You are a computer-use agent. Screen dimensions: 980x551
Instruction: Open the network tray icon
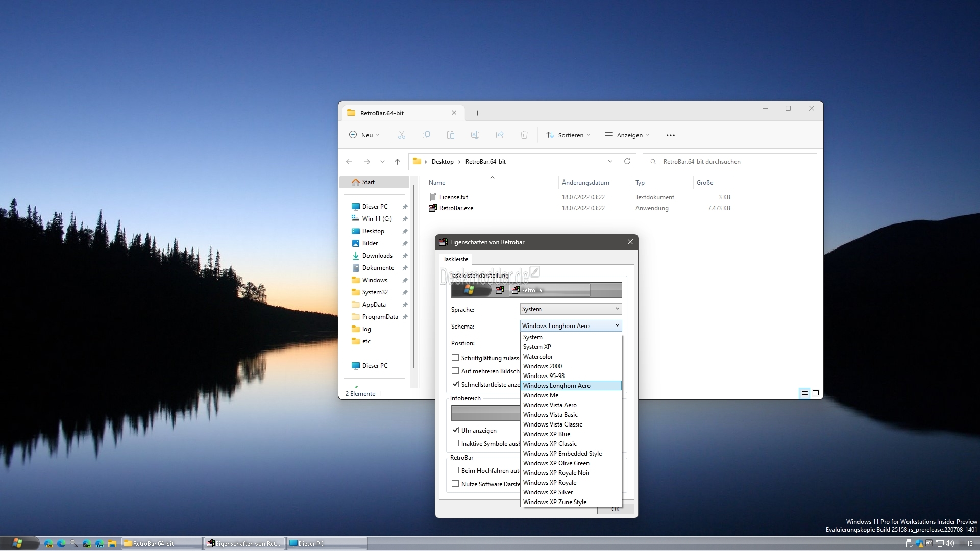tap(940, 544)
